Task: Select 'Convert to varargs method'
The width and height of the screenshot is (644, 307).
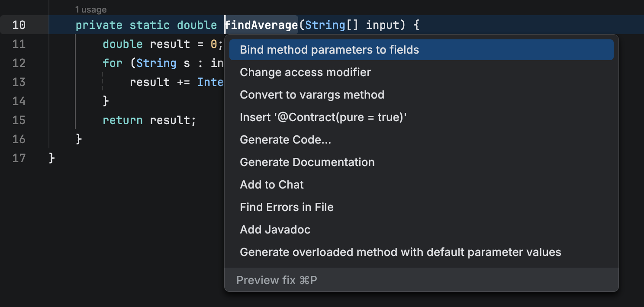Action: coord(312,95)
